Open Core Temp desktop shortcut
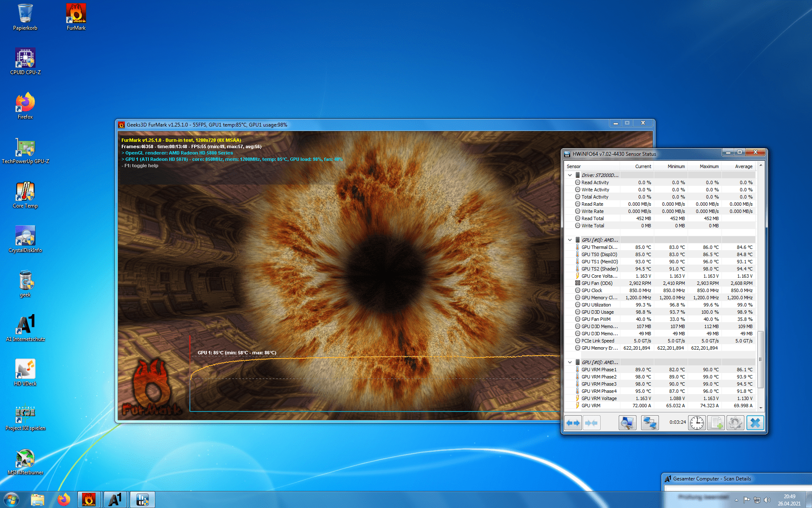The width and height of the screenshot is (812, 508). point(25,195)
